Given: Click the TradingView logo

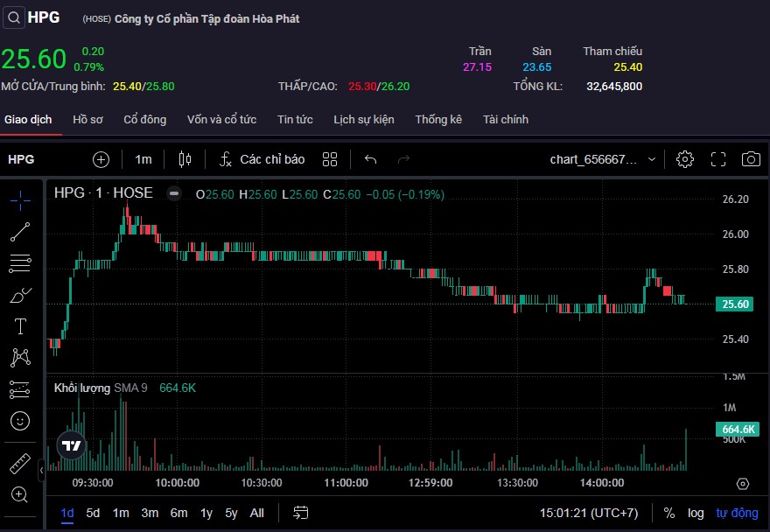Looking at the screenshot, I should coord(72,445).
